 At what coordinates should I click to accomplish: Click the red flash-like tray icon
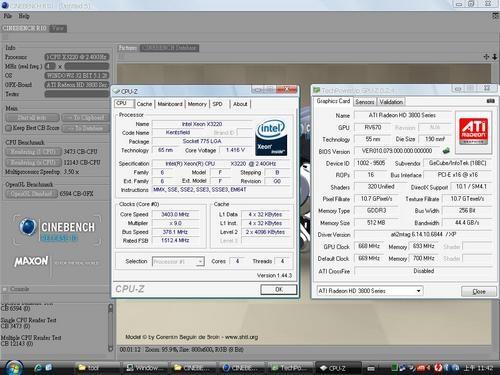click(x=438, y=368)
